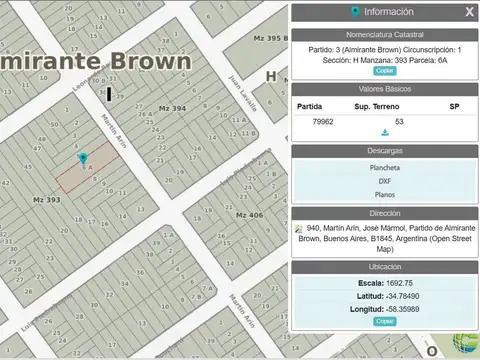This screenshot has width=480, height=360.
Task: Click the Latitud value -34.78490
Action: click(x=402, y=296)
